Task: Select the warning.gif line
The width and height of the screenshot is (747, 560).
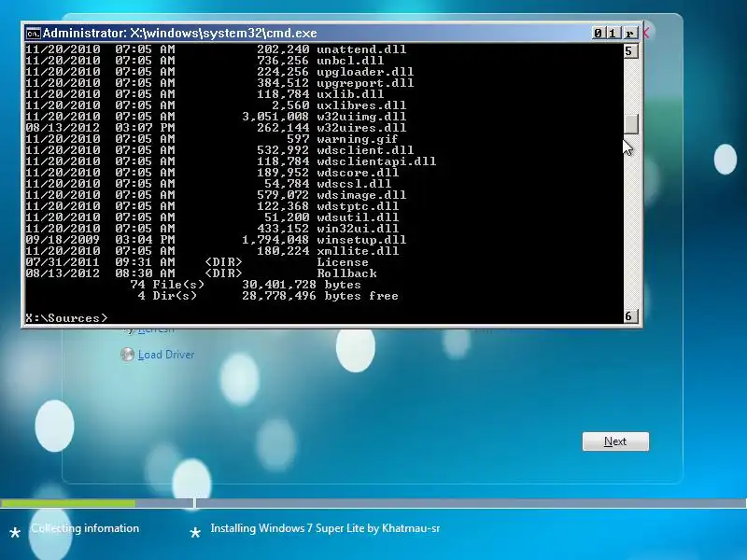Action: click(212, 139)
